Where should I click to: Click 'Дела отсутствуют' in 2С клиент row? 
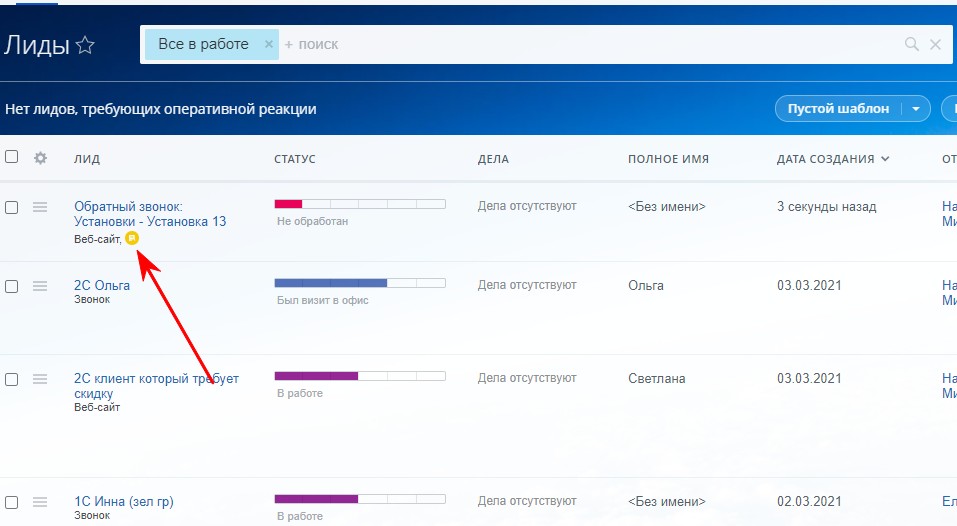point(527,378)
